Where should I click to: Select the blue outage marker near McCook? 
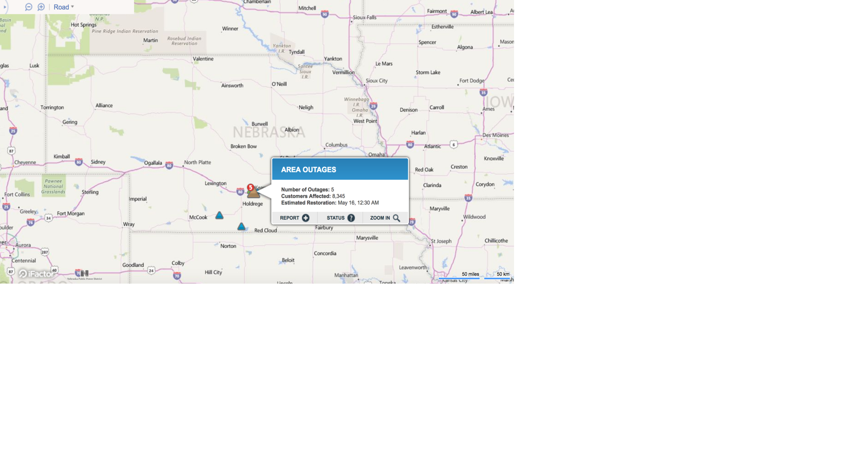(219, 215)
